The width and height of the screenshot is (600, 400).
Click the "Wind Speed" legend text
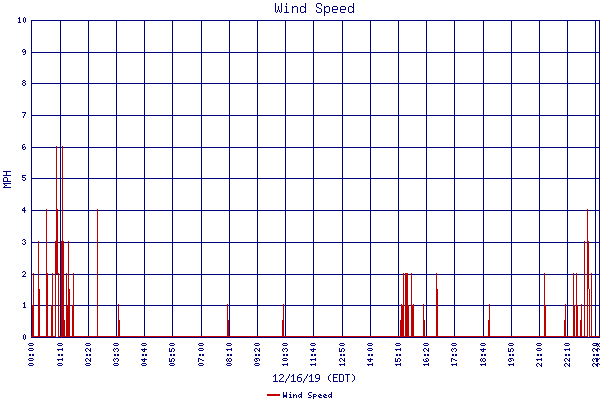307,395
